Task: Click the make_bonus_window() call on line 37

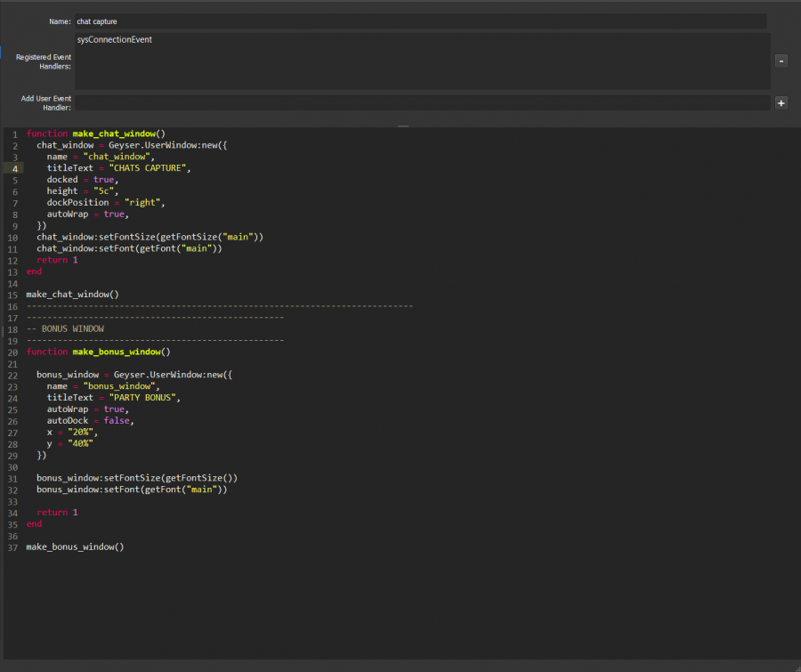Action: [x=75, y=547]
